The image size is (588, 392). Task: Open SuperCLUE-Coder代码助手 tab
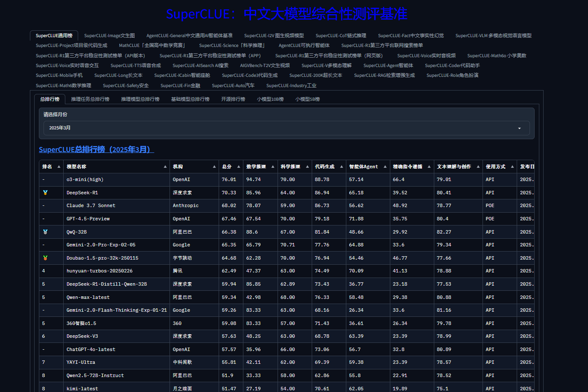452,65
